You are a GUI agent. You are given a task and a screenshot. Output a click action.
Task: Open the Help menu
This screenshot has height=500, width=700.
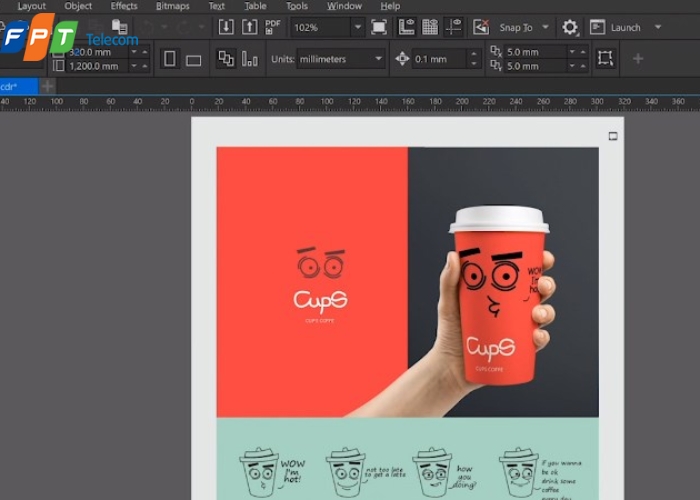pos(390,6)
